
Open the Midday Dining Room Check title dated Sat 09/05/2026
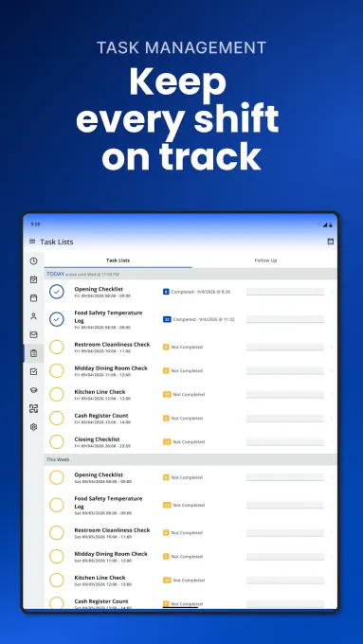(111, 554)
